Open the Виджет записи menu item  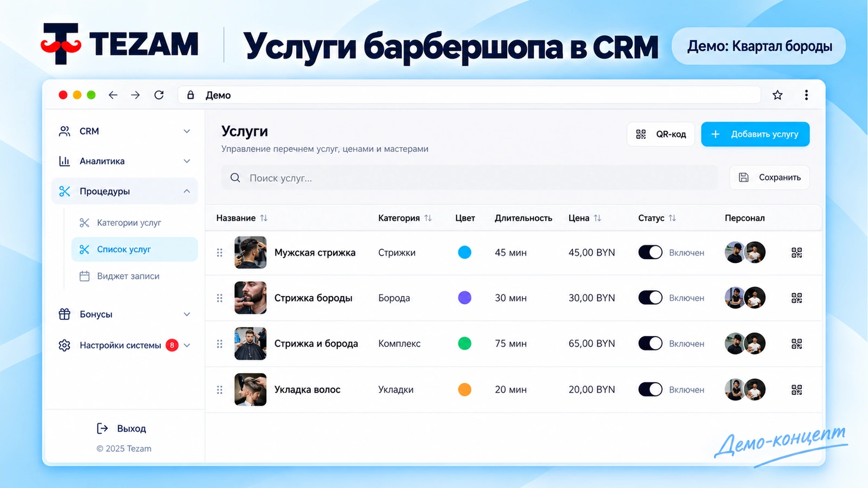tap(135, 276)
